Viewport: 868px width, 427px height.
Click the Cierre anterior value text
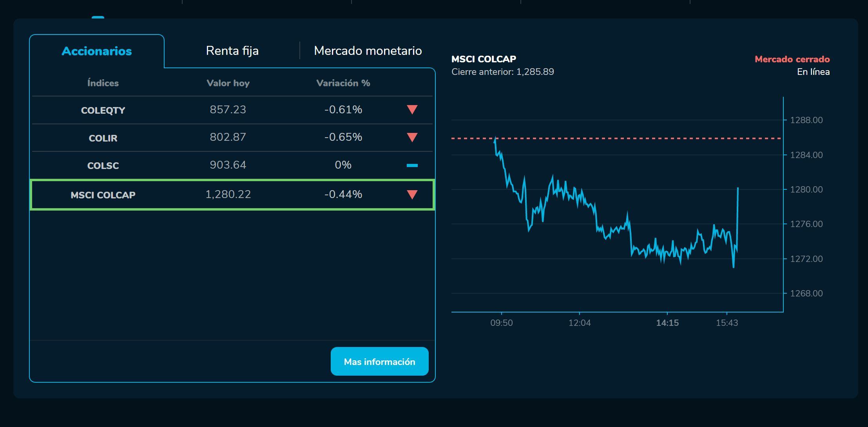[x=503, y=72]
